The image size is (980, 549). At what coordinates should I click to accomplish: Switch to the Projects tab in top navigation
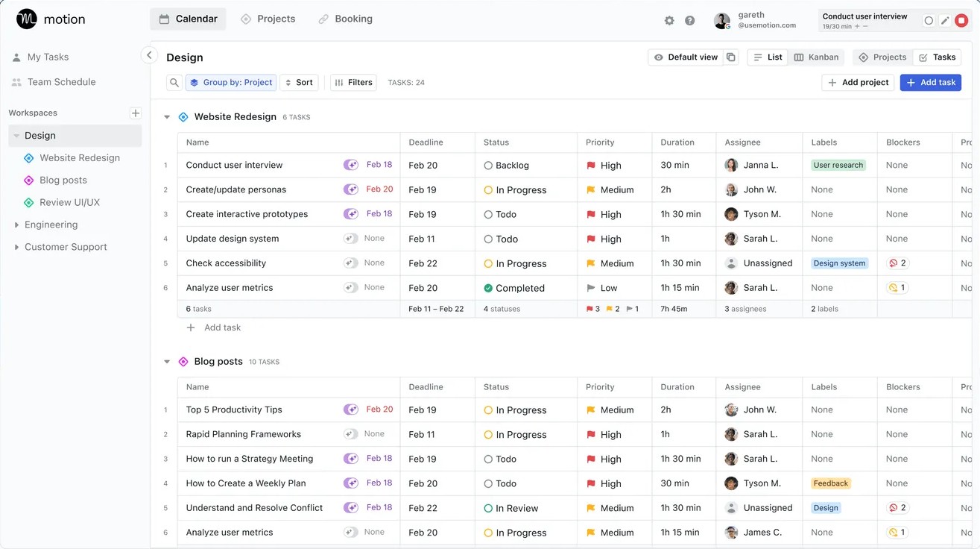(268, 19)
